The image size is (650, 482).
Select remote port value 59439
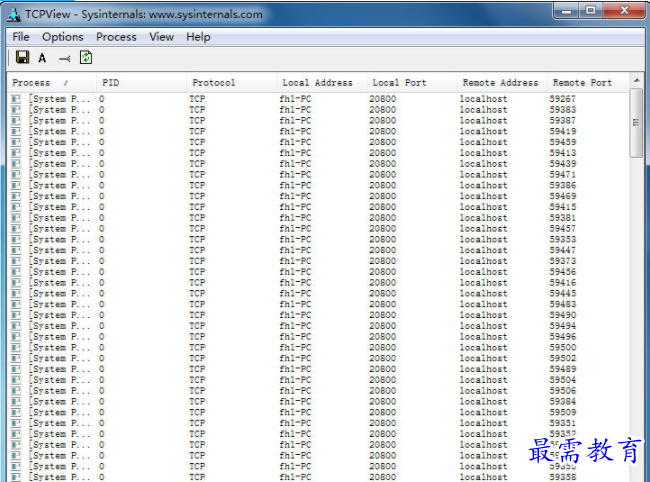point(563,164)
